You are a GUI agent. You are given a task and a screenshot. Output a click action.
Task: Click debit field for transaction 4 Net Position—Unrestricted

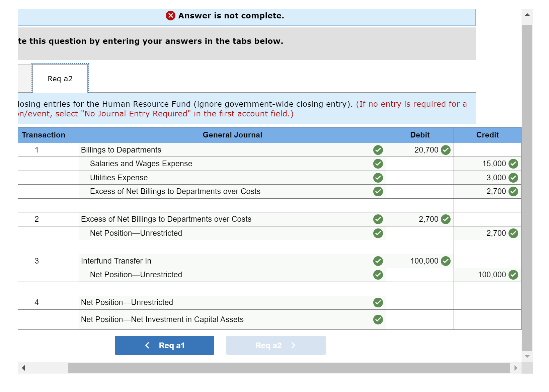[420, 302]
